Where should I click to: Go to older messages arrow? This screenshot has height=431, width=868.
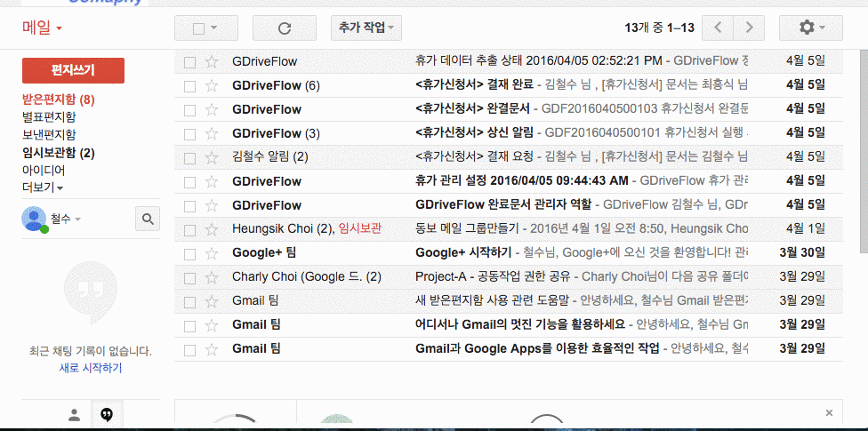(749, 28)
